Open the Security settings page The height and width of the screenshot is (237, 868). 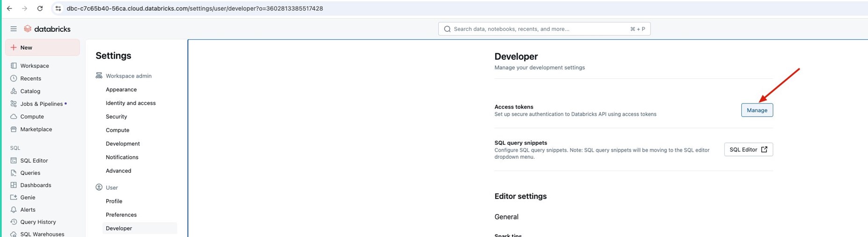(x=116, y=117)
